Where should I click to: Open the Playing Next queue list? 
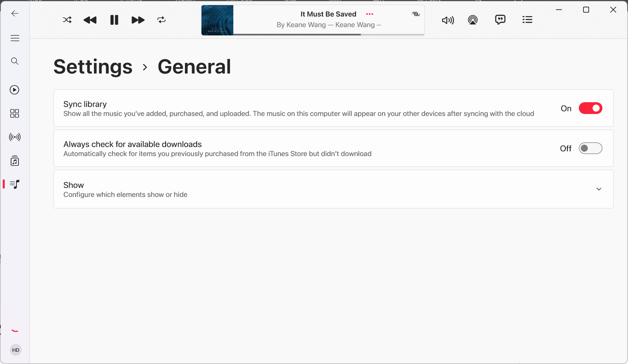[x=527, y=20]
